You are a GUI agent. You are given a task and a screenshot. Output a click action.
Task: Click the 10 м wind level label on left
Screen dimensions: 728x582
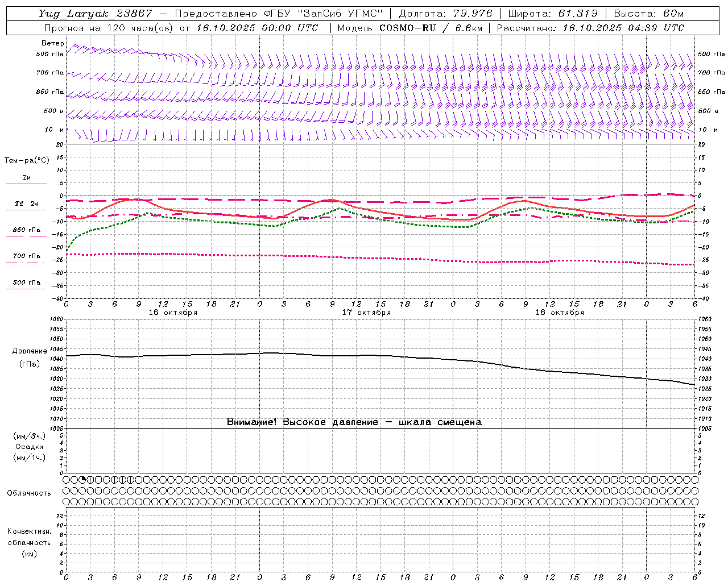click(x=54, y=130)
